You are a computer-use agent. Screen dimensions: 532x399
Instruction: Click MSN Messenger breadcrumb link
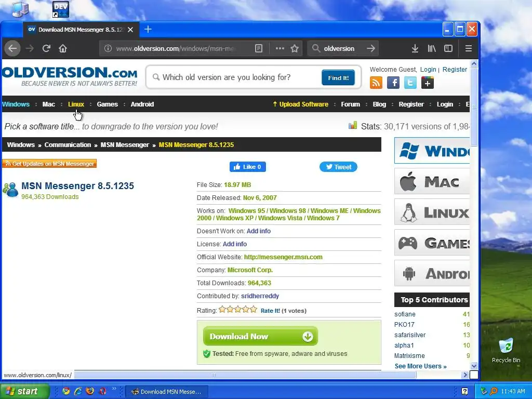(x=125, y=145)
